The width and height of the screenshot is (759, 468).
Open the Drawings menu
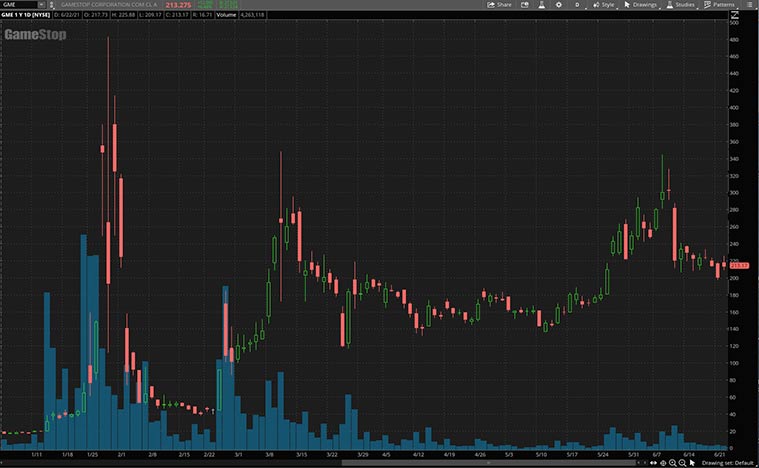(640, 5)
